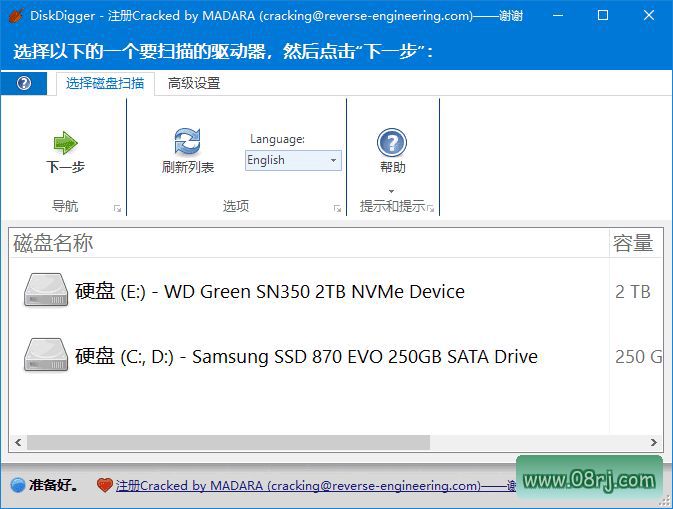This screenshot has height=509, width=673.
Task: Open the Language dropdown showing English
Action: point(293,160)
